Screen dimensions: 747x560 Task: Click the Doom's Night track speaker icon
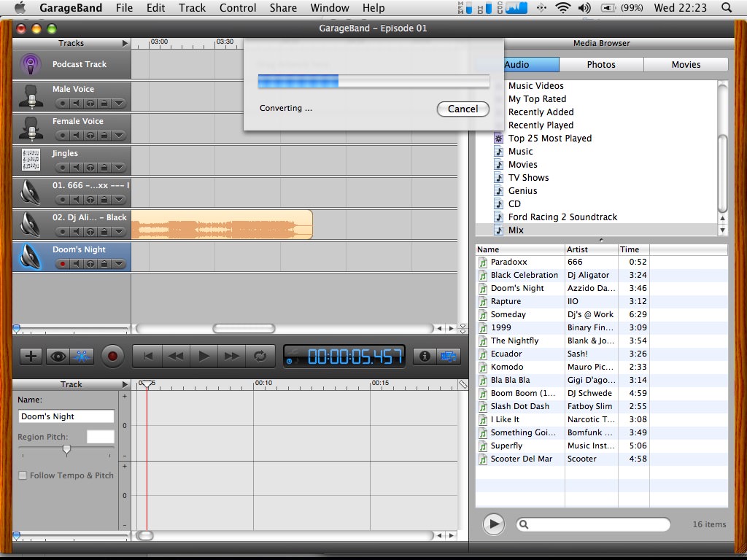pos(31,257)
